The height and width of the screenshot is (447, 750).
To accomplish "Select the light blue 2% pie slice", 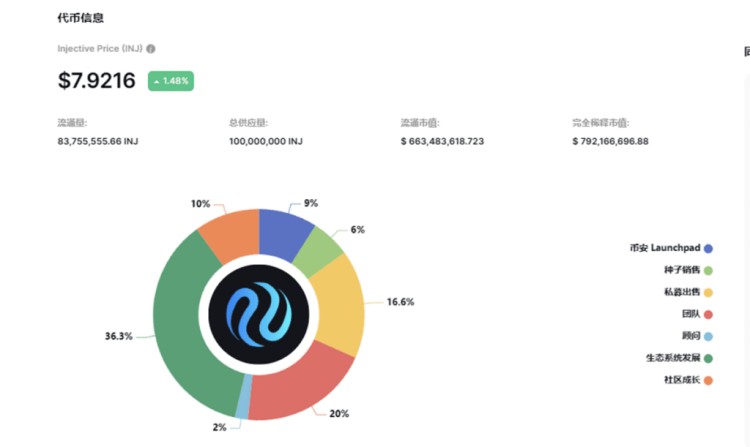I will coord(243,397).
